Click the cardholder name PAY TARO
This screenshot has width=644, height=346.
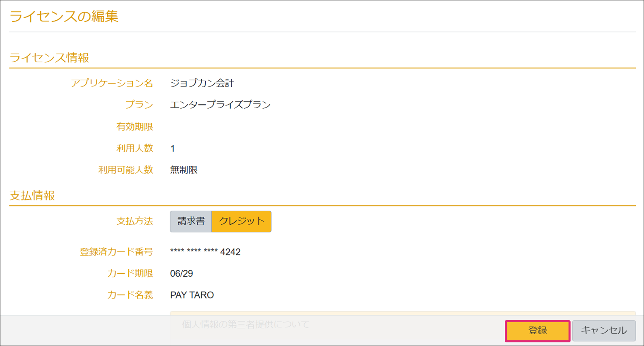tap(192, 295)
